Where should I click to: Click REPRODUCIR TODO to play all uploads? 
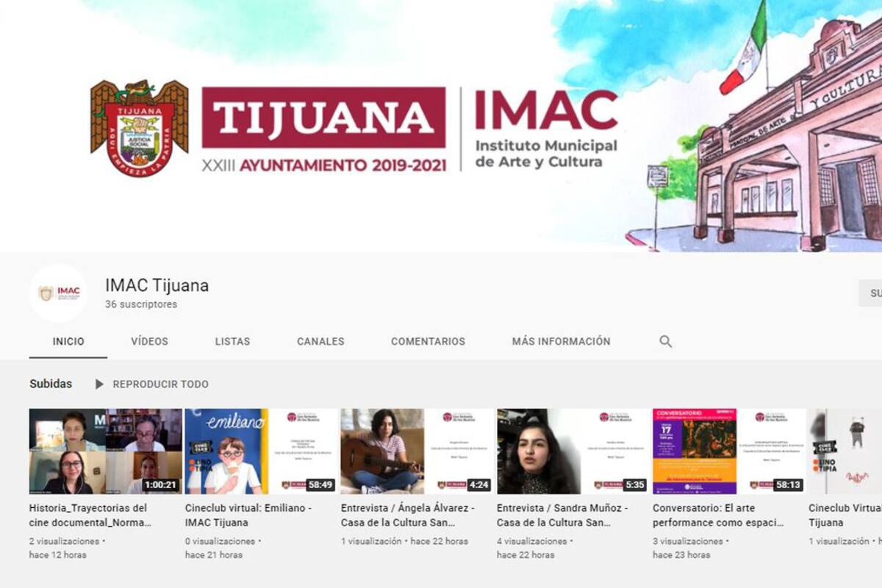coord(159,384)
